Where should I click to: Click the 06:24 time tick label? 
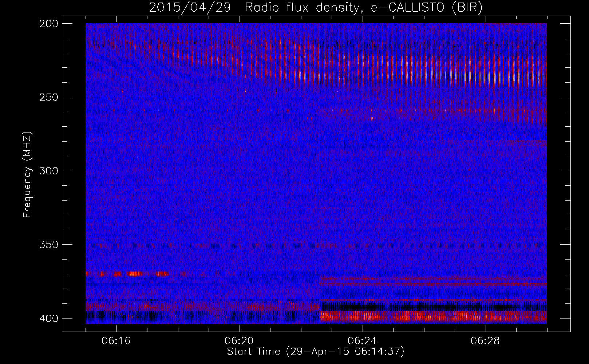click(362, 341)
